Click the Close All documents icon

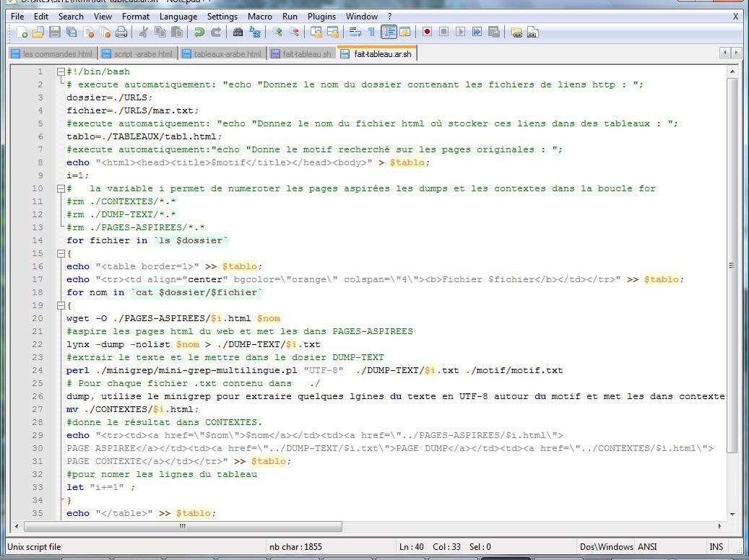point(105,32)
